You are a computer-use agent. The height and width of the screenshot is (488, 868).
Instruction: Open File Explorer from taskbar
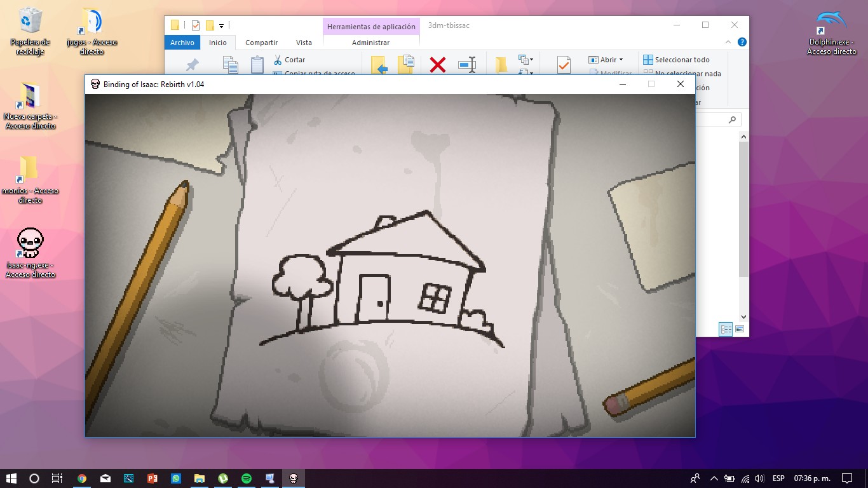coord(200,478)
